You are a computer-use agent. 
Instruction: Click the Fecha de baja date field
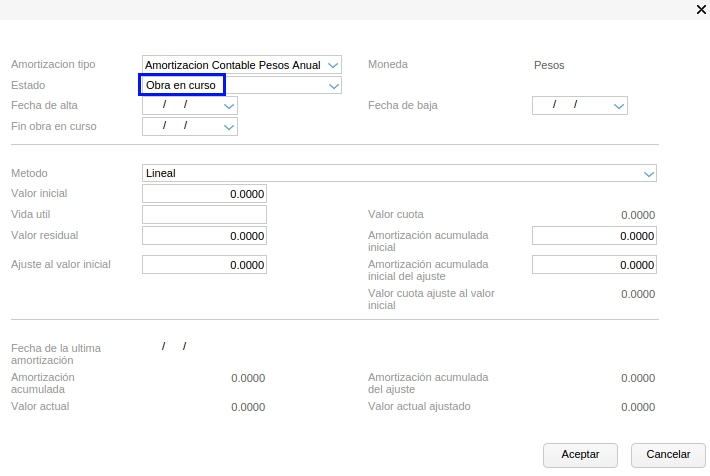coord(571,106)
